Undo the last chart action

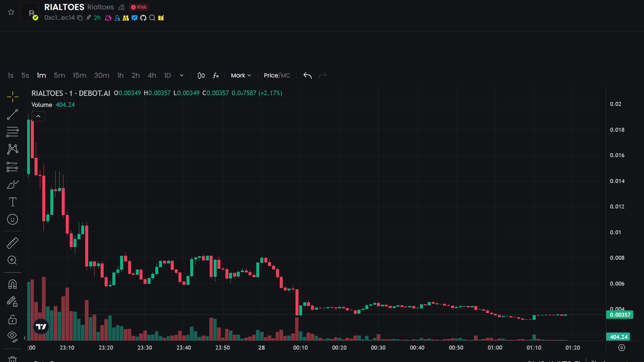(x=308, y=76)
